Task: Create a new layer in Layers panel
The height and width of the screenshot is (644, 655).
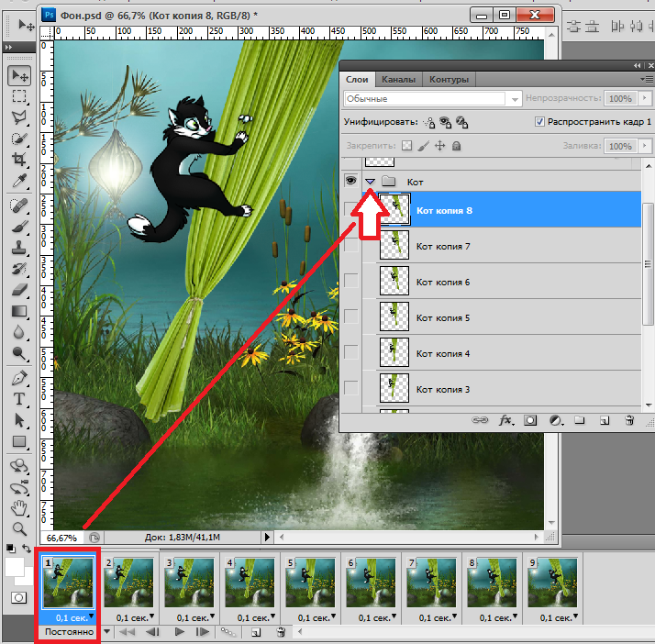Action: click(x=605, y=420)
